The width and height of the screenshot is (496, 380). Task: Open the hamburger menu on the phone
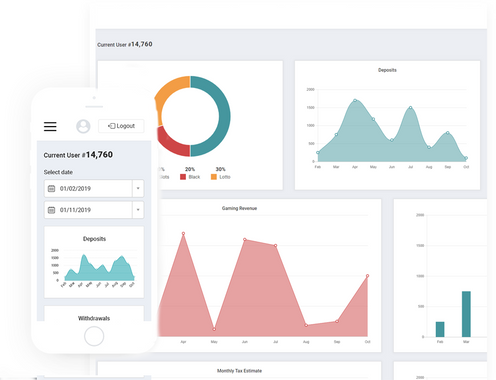click(x=50, y=126)
